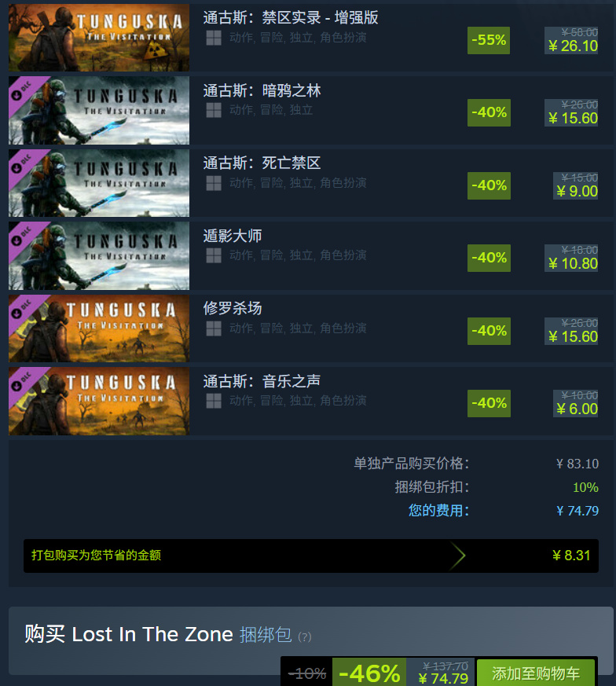Click Windows platform icon under 音乐之声
This screenshot has height=686, width=616.
[214, 401]
